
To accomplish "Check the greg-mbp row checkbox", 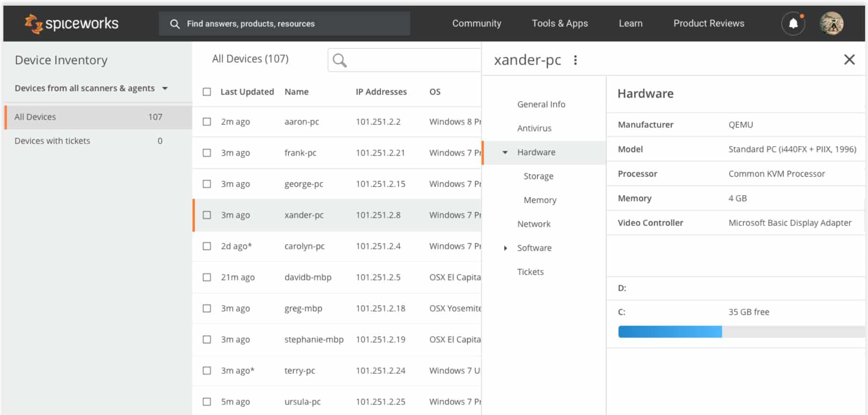I will tap(207, 308).
